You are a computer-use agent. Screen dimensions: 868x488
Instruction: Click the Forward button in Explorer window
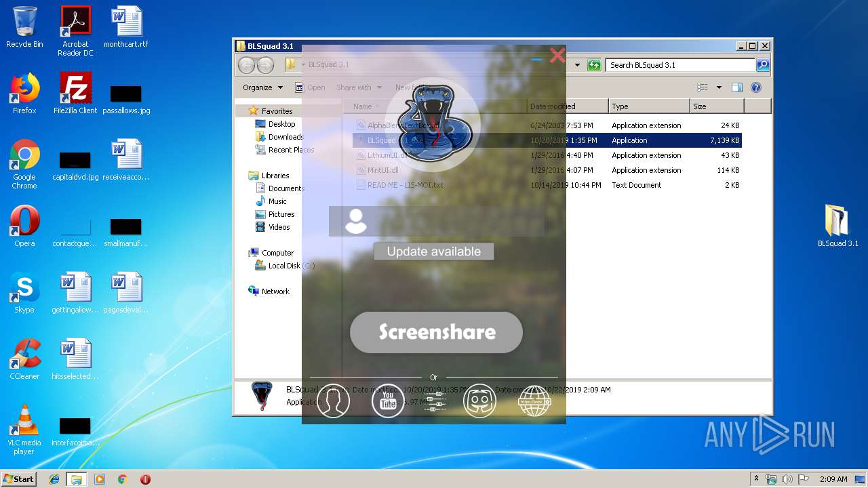tap(266, 65)
